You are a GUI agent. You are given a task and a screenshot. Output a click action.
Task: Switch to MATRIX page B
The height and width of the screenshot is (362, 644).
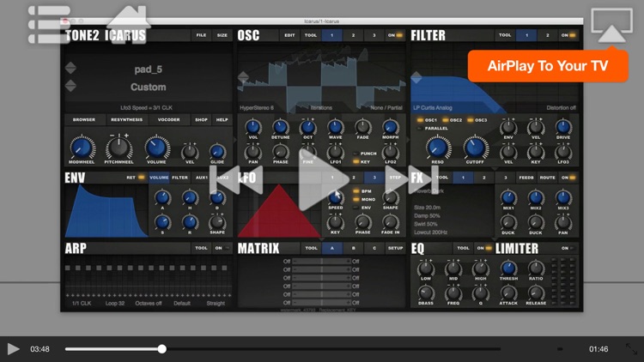click(353, 248)
